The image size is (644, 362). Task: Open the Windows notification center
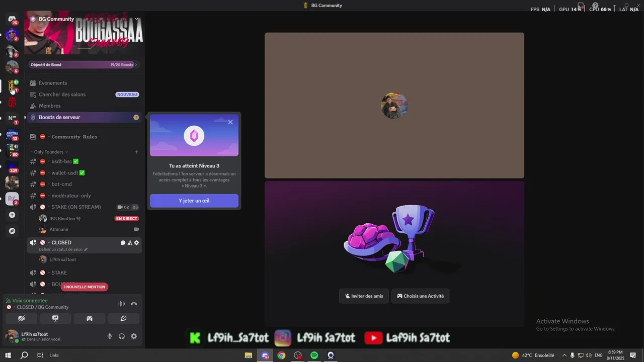pyautogui.click(x=633, y=355)
